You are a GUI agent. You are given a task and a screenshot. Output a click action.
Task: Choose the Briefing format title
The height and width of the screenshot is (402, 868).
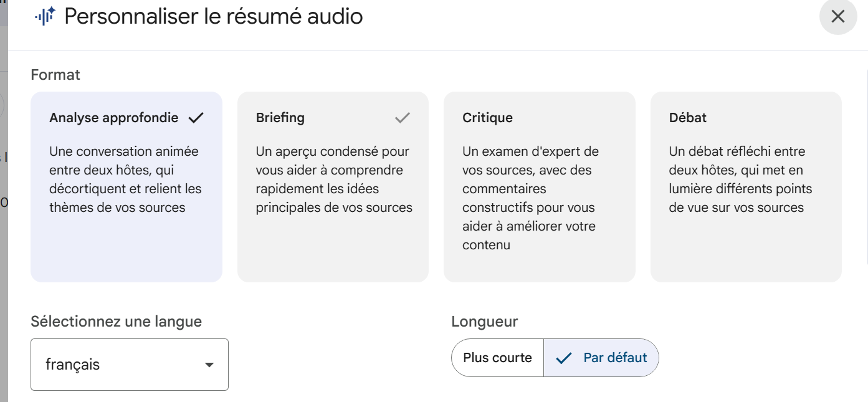pos(280,118)
